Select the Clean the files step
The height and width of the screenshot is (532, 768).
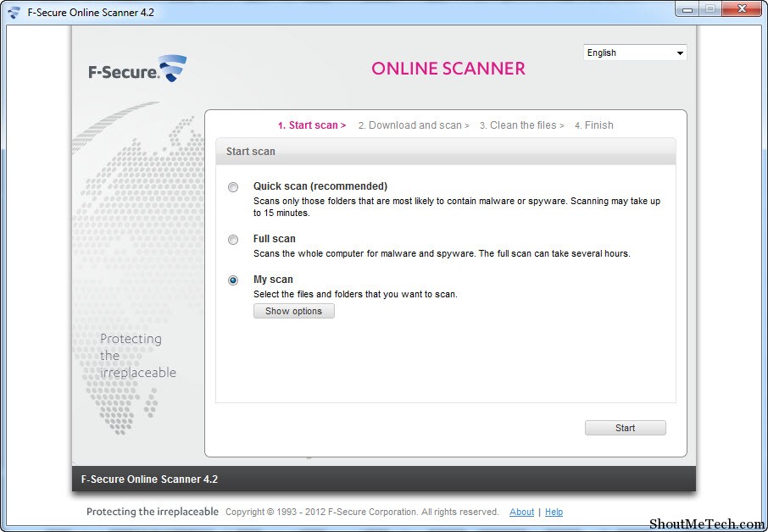(x=520, y=125)
